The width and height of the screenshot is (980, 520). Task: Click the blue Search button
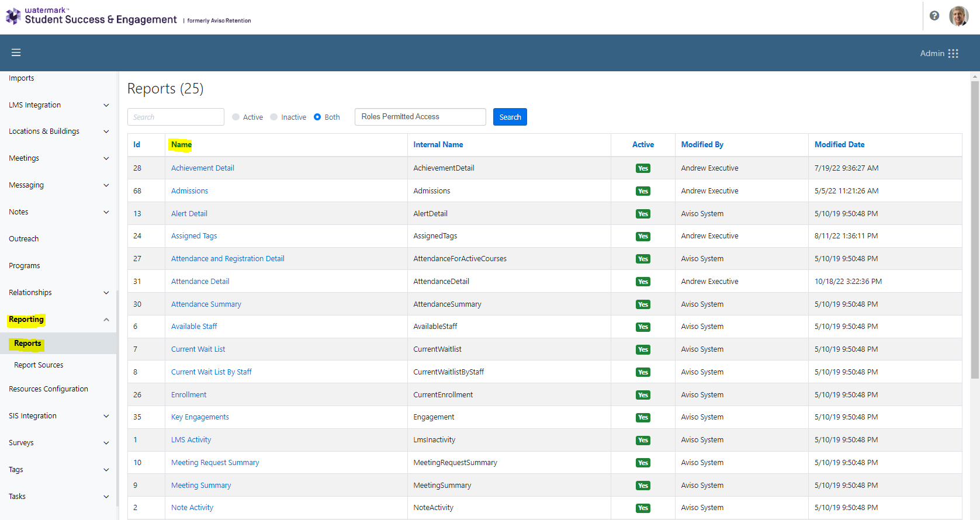point(510,117)
